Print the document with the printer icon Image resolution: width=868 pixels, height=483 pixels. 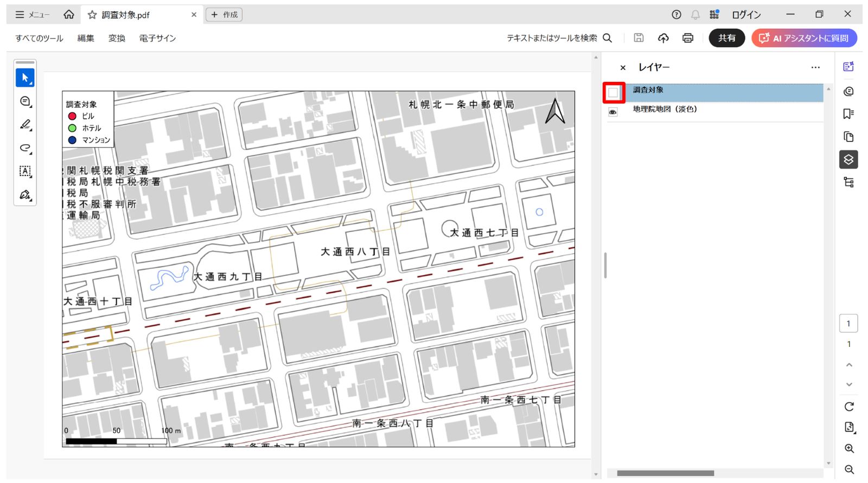(688, 38)
